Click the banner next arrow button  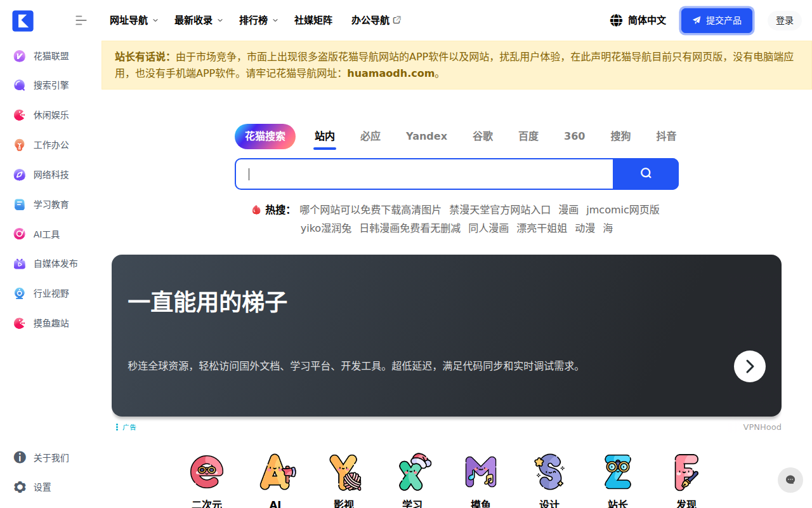click(750, 366)
